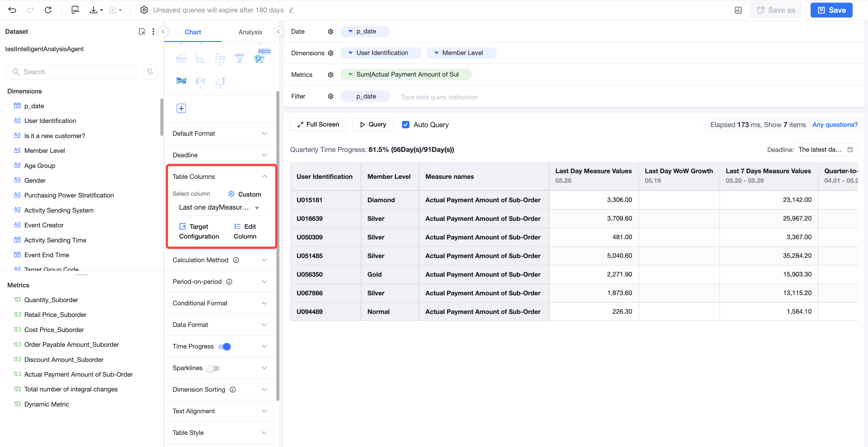Click the dataset filter icon beside Search

(150, 72)
